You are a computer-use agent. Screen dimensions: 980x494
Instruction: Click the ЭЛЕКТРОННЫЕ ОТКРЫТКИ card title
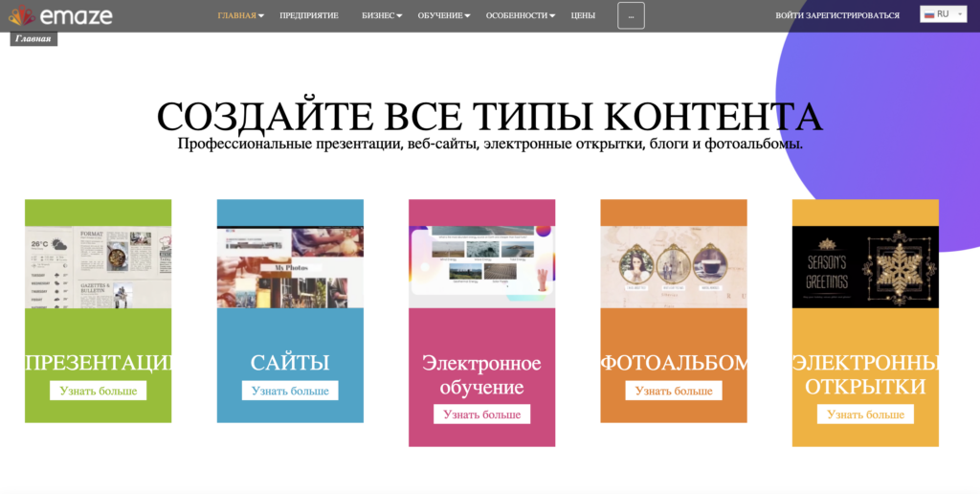point(865,374)
